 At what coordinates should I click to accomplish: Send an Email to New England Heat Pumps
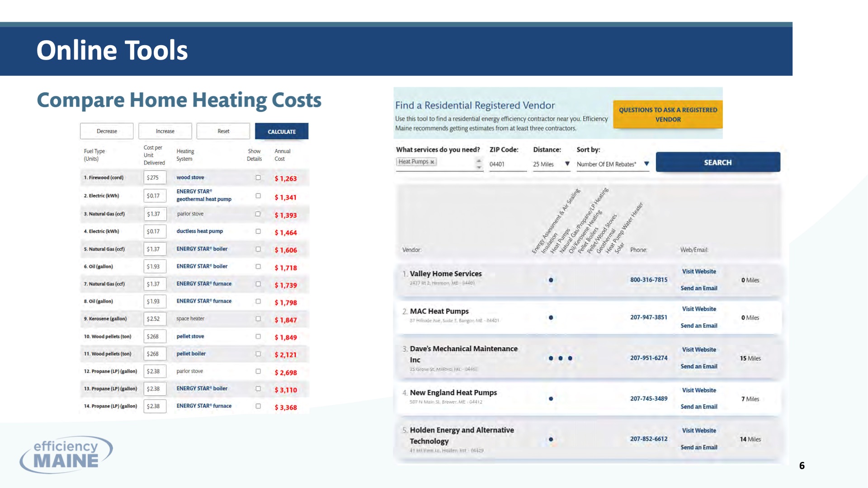tap(699, 407)
